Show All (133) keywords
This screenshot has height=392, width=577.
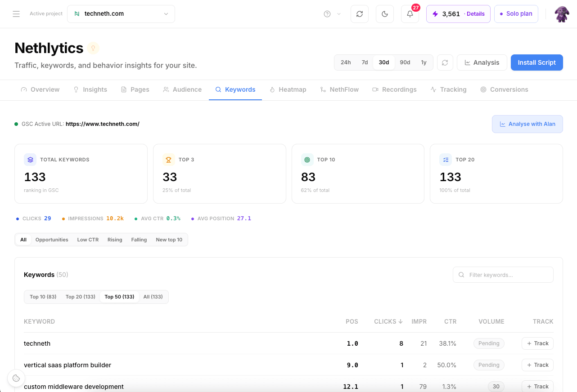(x=153, y=297)
